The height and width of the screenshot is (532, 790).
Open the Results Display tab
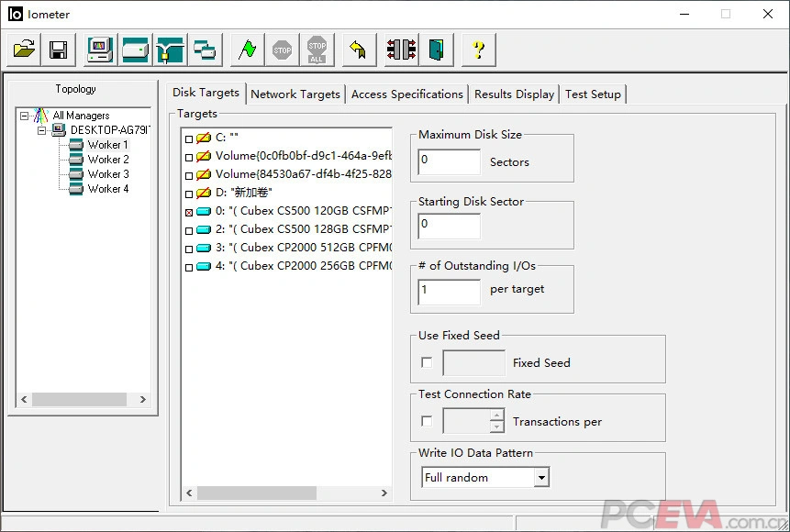[515, 94]
